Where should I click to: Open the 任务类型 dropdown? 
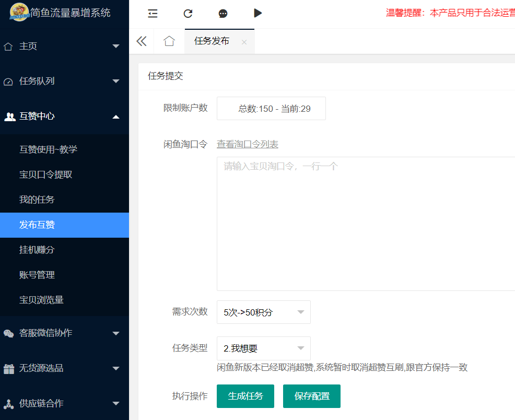click(x=264, y=348)
